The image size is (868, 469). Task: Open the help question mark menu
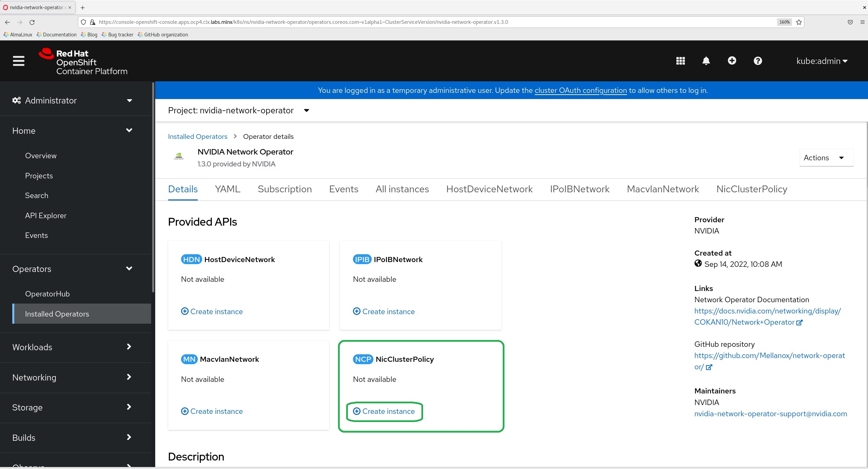click(758, 61)
